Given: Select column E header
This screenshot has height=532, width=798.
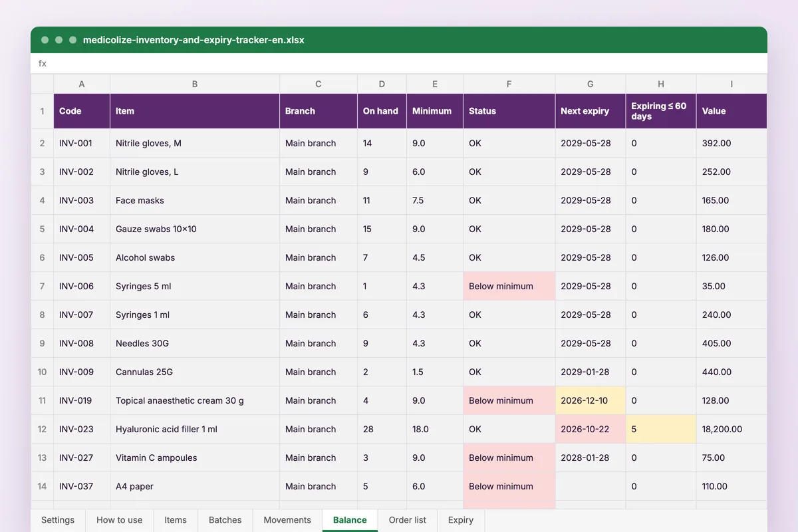Looking at the screenshot, I should (x=435, y=84).
